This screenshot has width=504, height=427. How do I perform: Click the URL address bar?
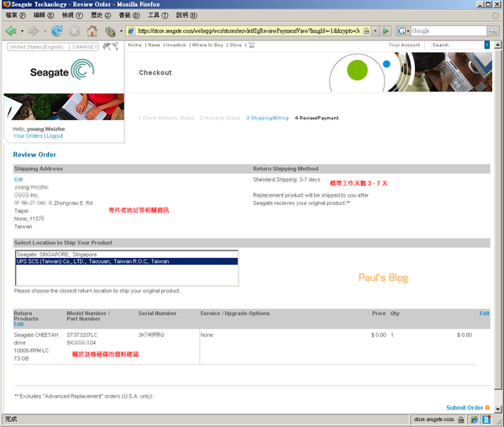pos(249,31)
